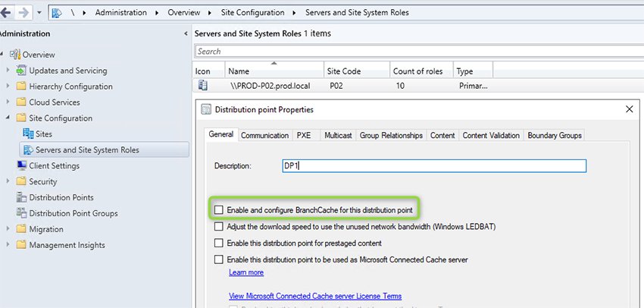Click the back navigation arrow
This screenshot has width=644, height=308.
point(5,12)
